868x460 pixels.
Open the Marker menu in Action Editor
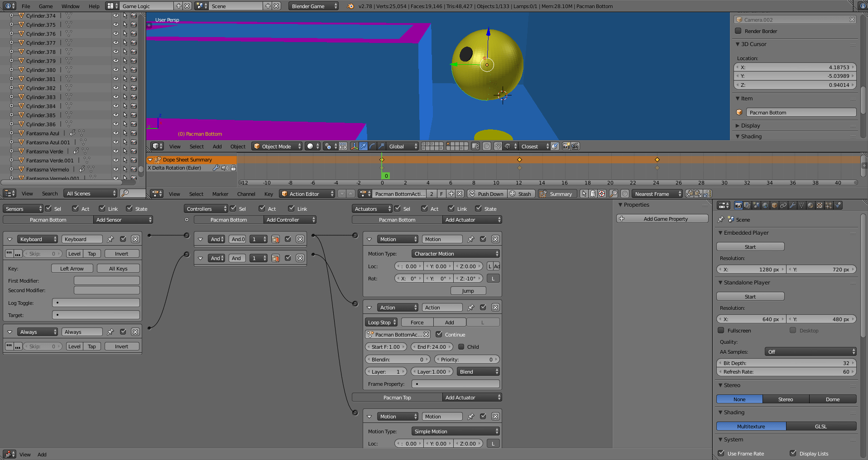(220, 194)
